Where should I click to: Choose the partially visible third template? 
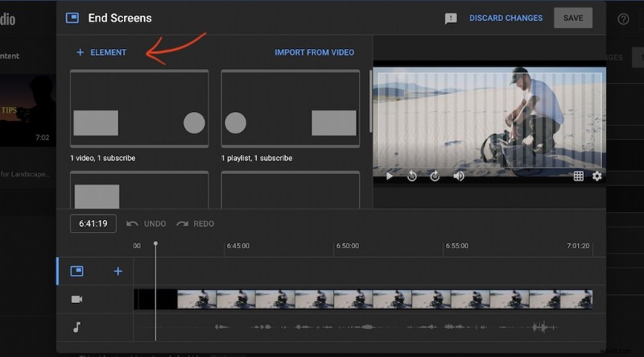pos(139,190)
